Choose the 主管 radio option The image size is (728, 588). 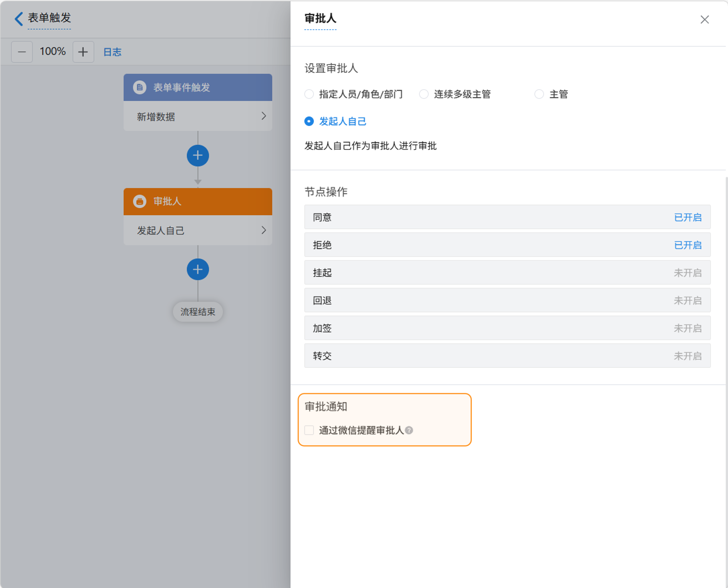(x=539, y=94)
